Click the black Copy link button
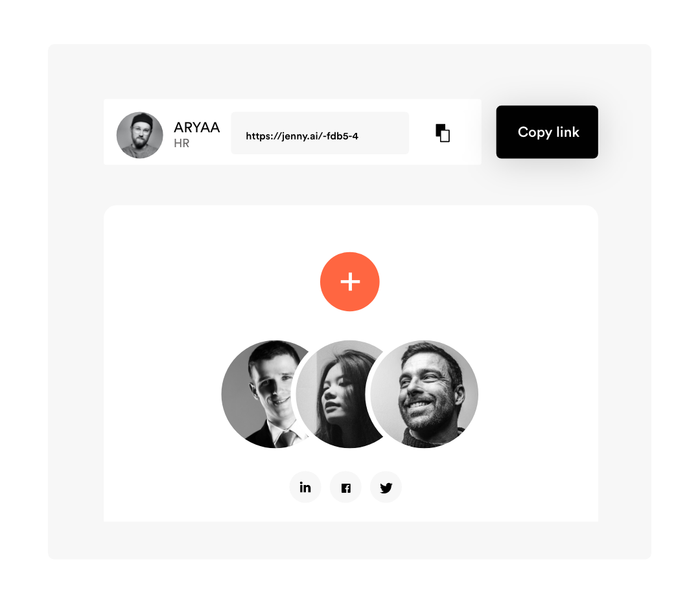This screenshot has height=603, width=700. tap(547, 132)
